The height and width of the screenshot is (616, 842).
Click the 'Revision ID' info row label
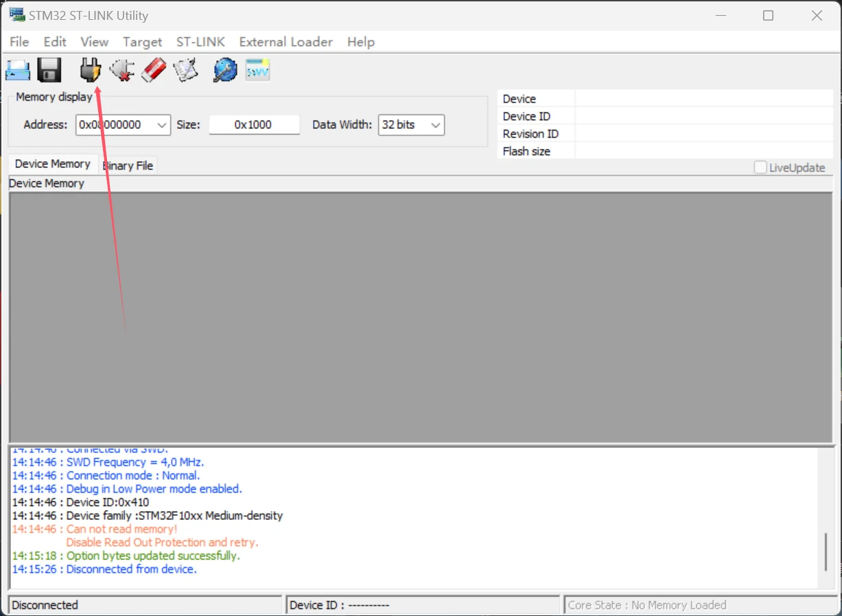530,134
